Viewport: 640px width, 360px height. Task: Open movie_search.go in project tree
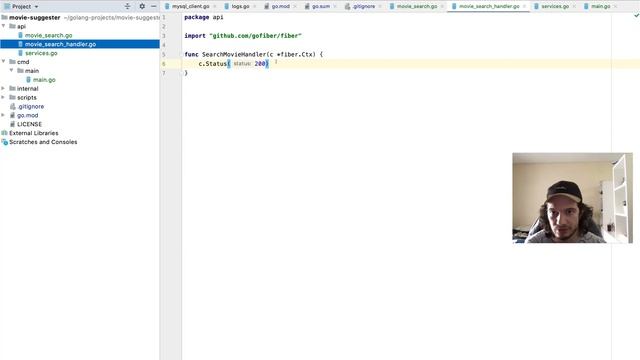point(49,36)
